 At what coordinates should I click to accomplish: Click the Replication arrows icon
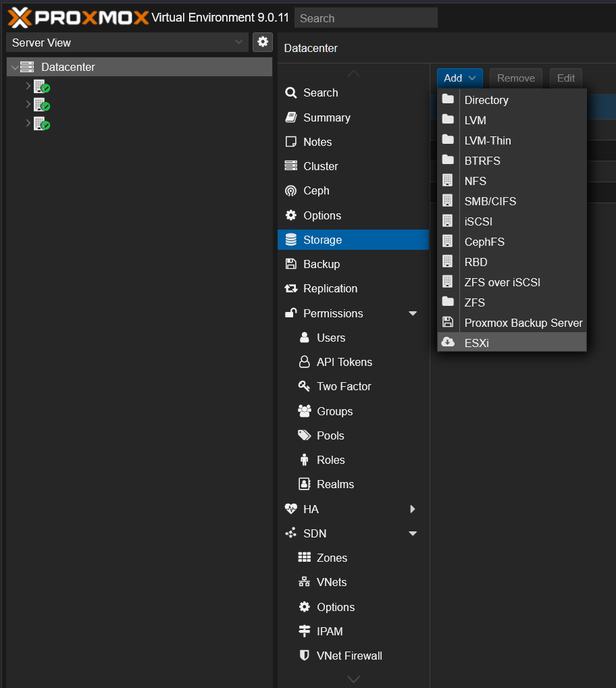(x=291, y=288)
